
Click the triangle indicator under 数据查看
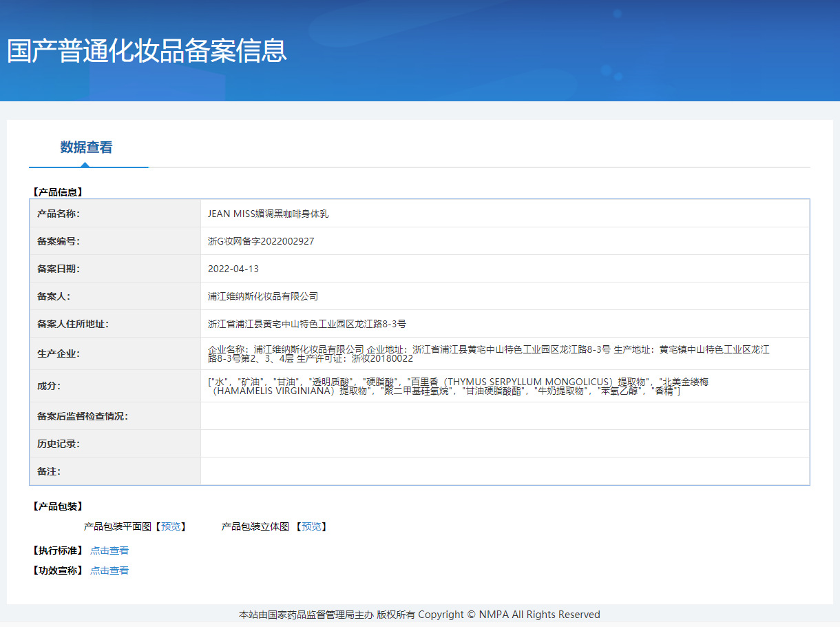pos(85,165)
